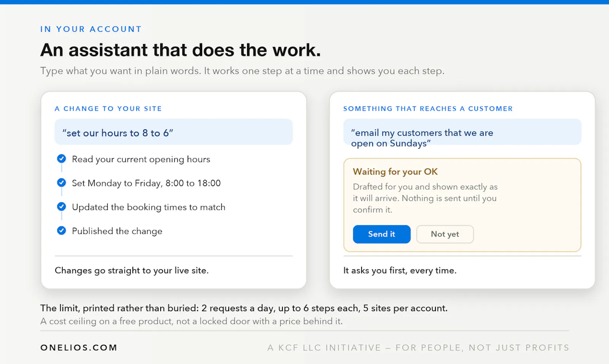Click the checkmark beside Set Monday to Friday

click(x=61, y=183)
